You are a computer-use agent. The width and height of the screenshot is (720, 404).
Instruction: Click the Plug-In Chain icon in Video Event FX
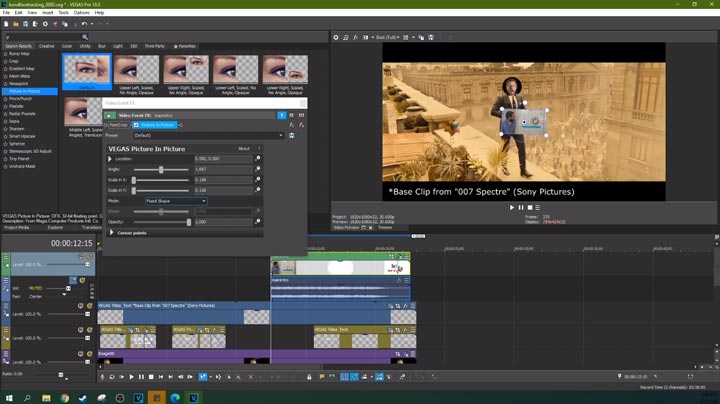point(292,125)
